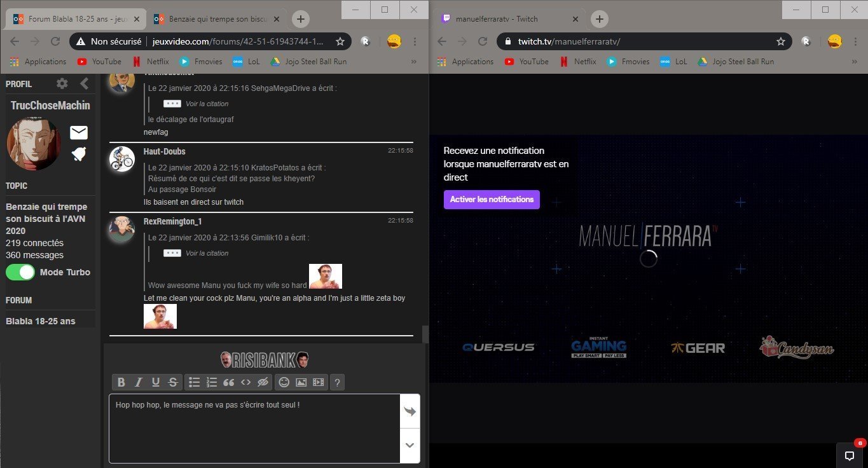
Task: Bookmark the Twitch page star icon
Action: click(781, 41)
